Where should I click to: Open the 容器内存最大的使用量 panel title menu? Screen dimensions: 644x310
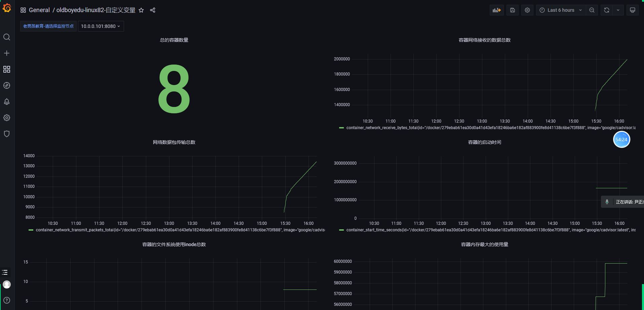(485, 244)
